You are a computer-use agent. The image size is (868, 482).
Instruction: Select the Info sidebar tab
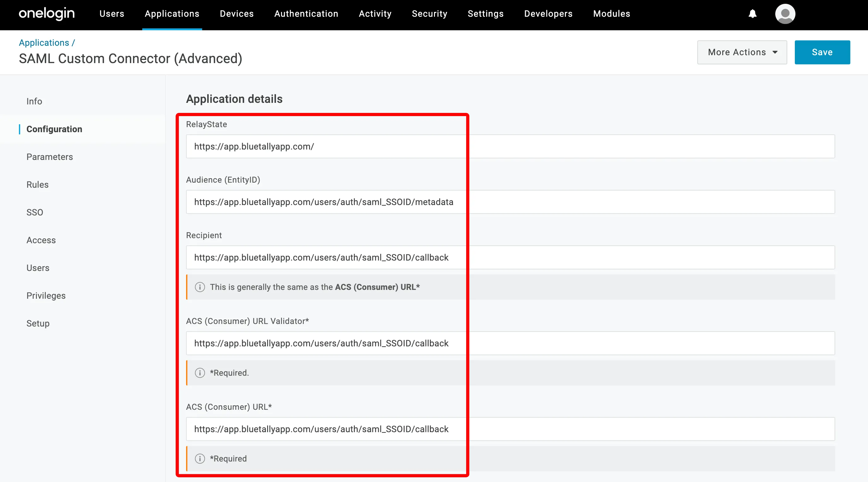click(x=34, y=102)
